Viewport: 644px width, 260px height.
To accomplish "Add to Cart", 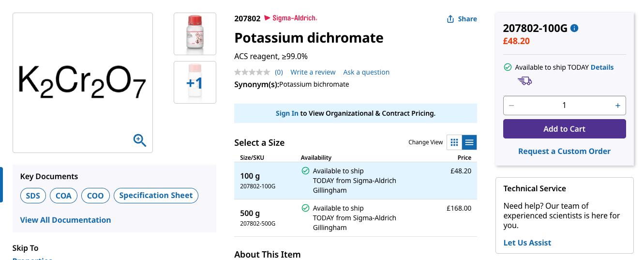I will pyautogui.click(x=565, y=129).
